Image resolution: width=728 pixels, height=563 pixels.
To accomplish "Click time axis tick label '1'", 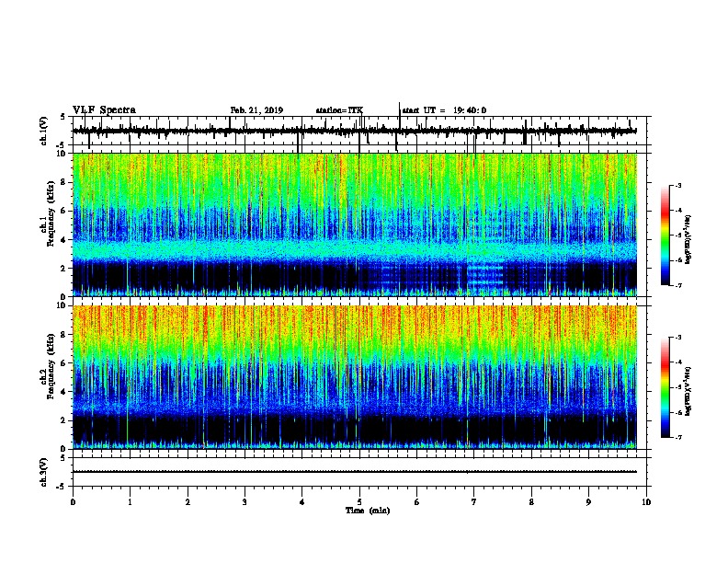I will pos(130,502).
